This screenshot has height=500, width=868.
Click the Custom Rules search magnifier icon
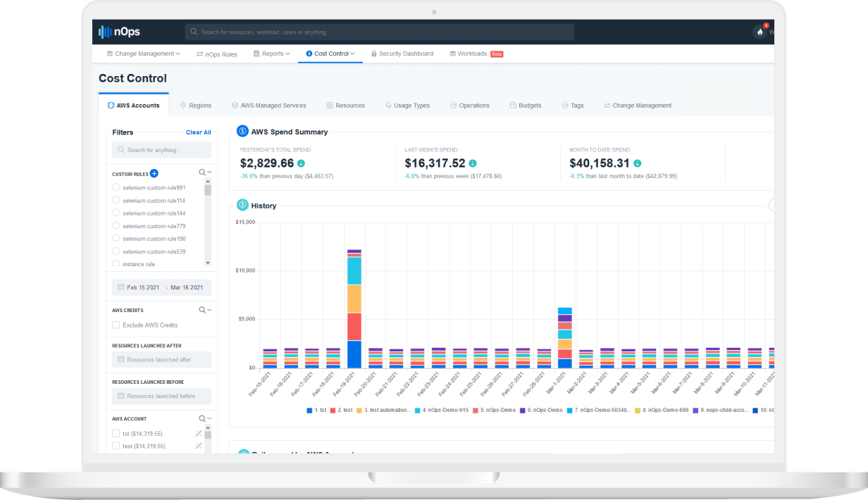pos(201,173)
